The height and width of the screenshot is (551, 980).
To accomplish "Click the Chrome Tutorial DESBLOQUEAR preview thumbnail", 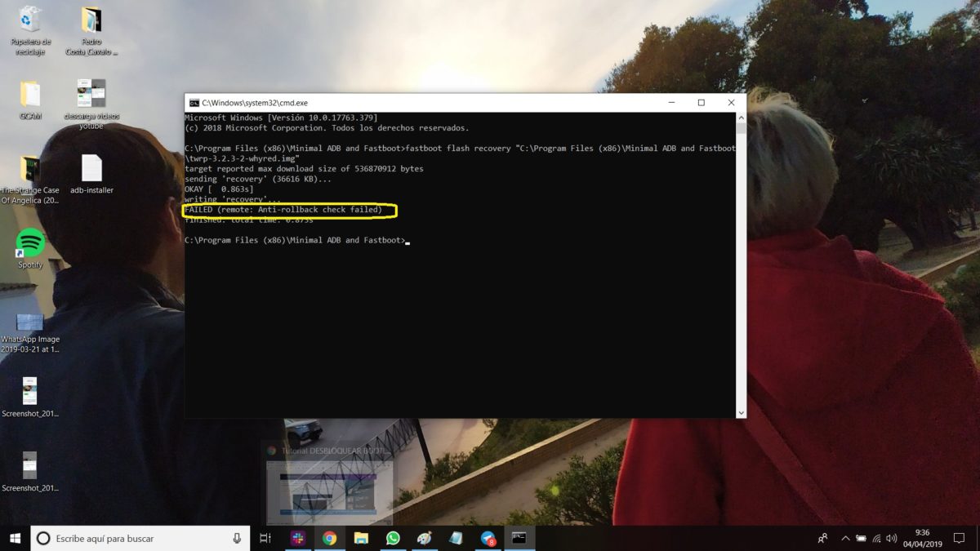I will pyautogui.click(x=328, y=491).
